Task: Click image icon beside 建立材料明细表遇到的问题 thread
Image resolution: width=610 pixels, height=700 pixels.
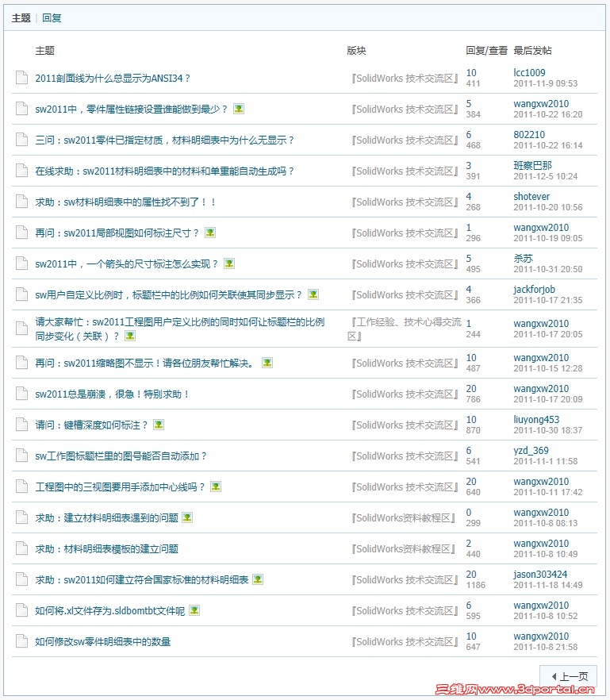Action: tap(187, 517)
